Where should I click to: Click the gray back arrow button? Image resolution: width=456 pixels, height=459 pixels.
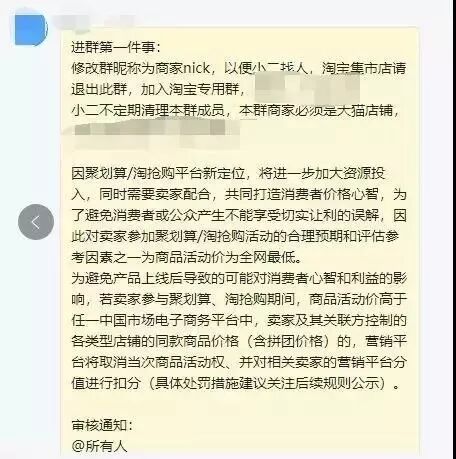(x=36, y=222)
